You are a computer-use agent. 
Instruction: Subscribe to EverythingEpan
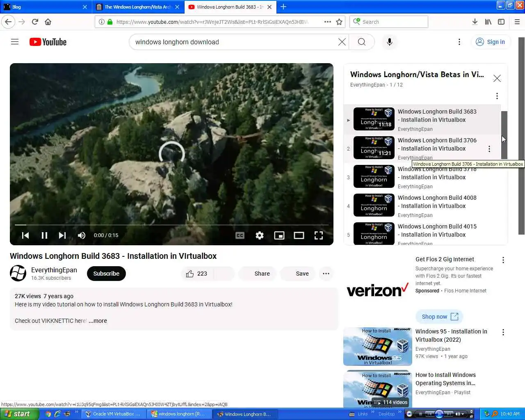click(106, 274)
